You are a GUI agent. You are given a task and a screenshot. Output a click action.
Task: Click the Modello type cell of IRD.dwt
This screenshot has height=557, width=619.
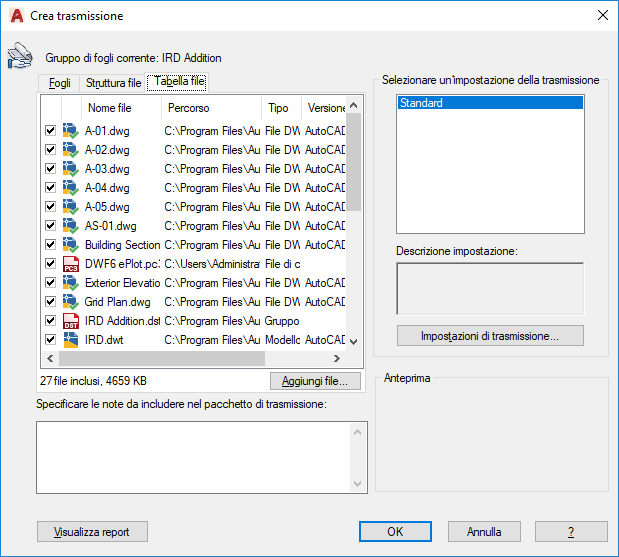pos(282,340)
